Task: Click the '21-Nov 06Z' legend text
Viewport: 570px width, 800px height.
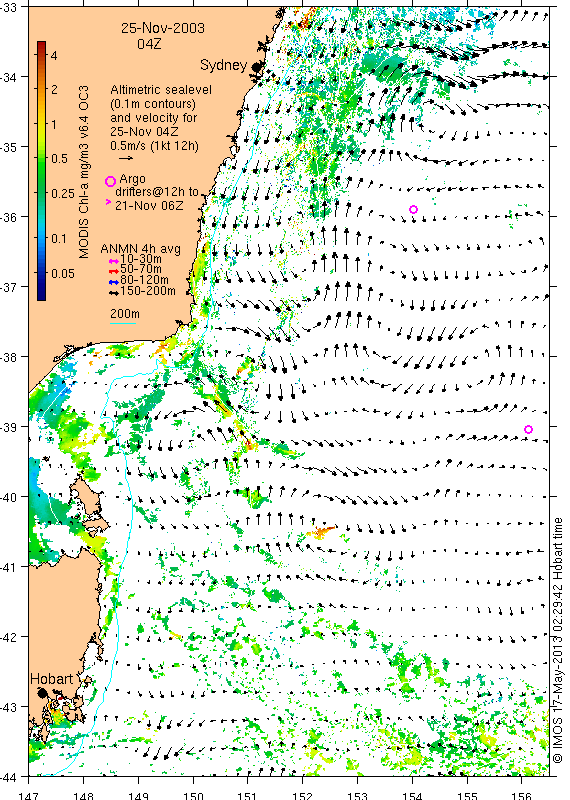Action: point(149,206)
